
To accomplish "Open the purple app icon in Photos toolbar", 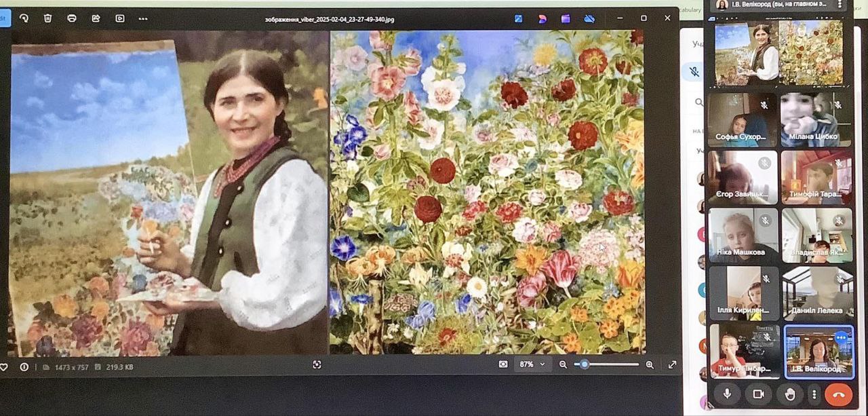I will click(x=566, y=19).
